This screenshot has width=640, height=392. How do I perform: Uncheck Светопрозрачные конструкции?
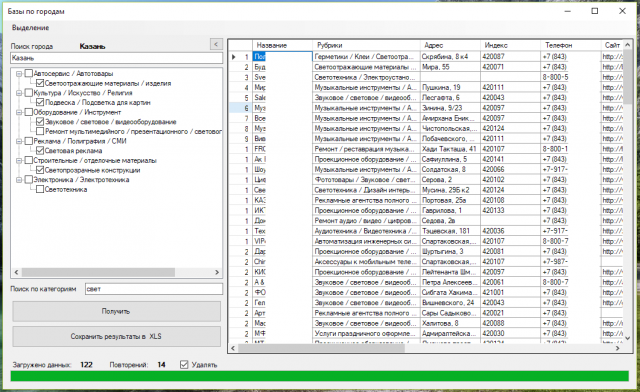[x=40, y=170]
